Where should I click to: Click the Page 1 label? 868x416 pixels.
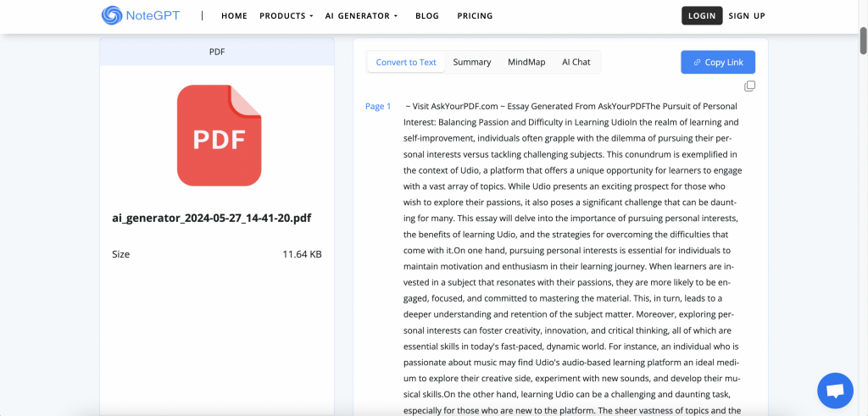[378, 106]
